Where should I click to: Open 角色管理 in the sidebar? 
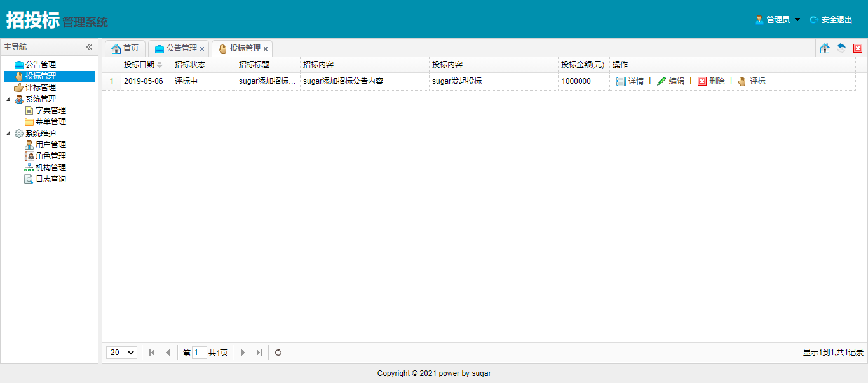click(51, 156)
